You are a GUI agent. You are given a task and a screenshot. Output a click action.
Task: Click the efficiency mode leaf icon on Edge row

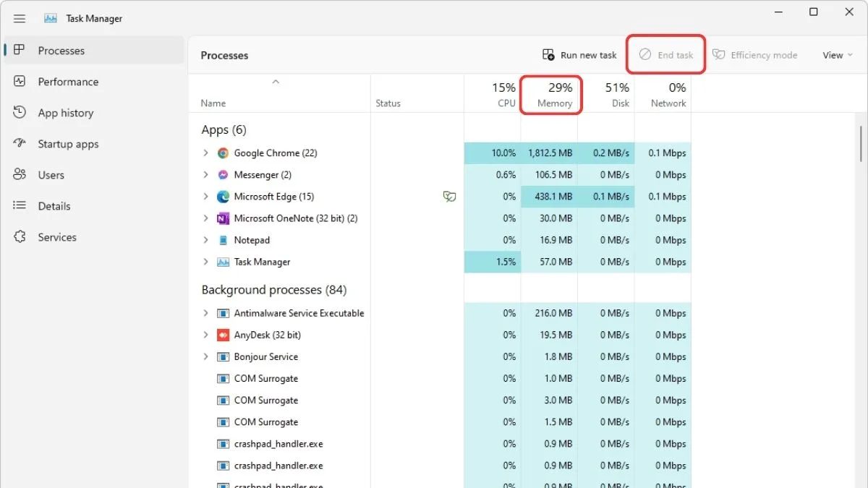point(449,197)
